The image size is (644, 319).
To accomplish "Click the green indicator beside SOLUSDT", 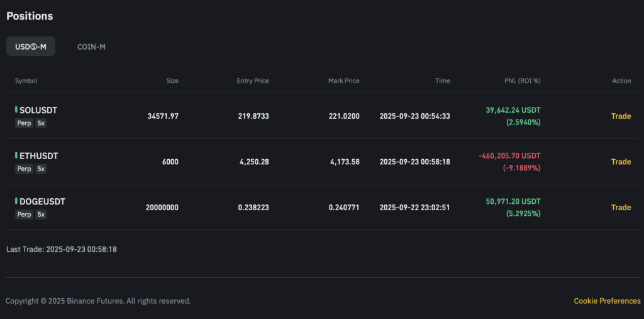I will (x=16, y=110).
